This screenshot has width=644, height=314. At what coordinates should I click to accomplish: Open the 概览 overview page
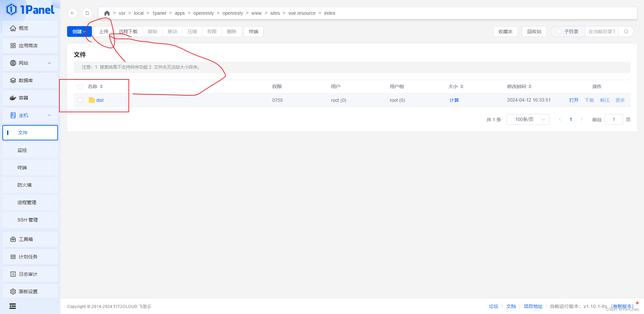tap(30, 28)
